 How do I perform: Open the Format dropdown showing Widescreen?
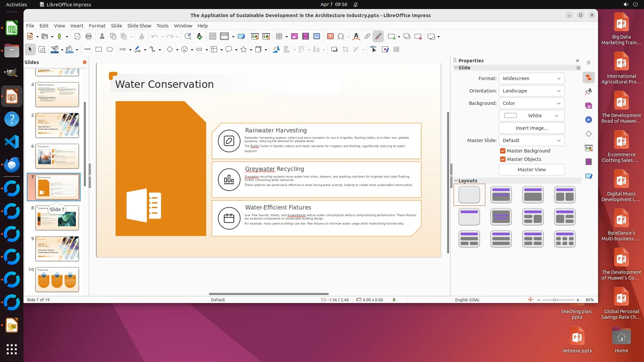coord(531,78)
